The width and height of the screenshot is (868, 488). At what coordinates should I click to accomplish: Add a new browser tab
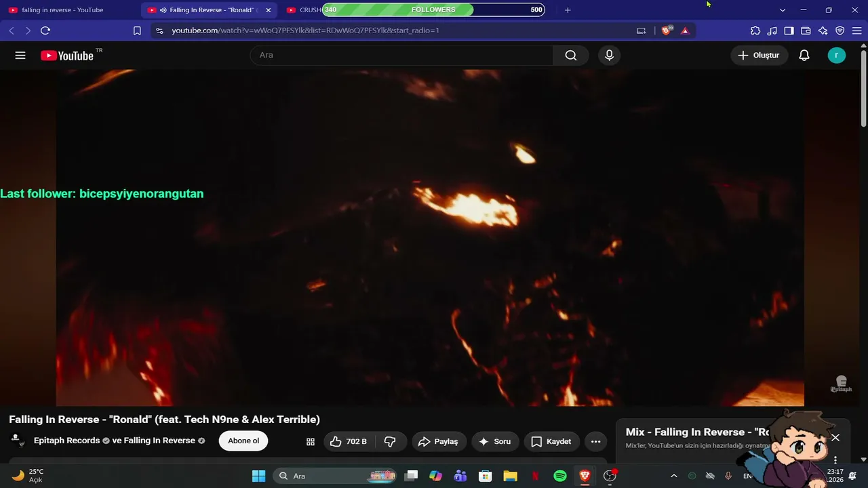point(568,10)
